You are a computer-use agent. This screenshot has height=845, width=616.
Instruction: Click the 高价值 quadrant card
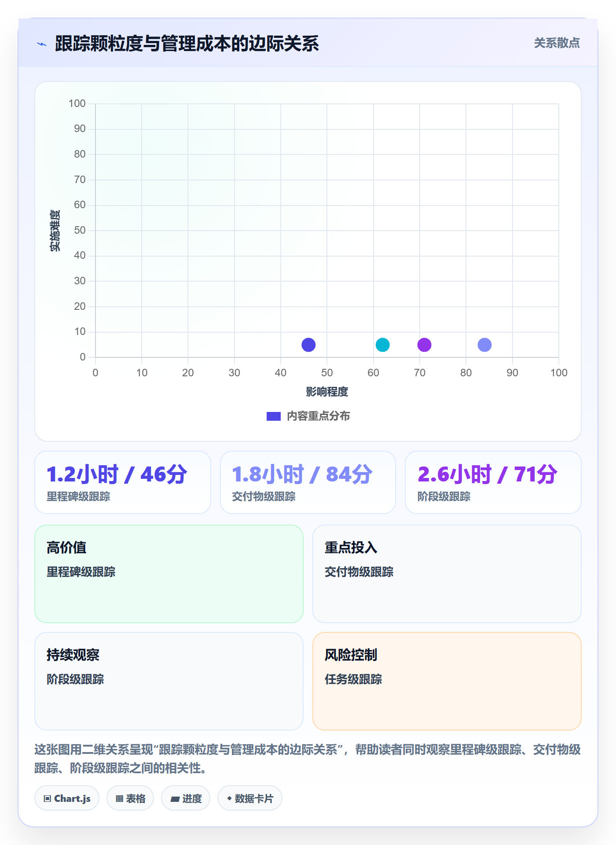tap(169, 574)
